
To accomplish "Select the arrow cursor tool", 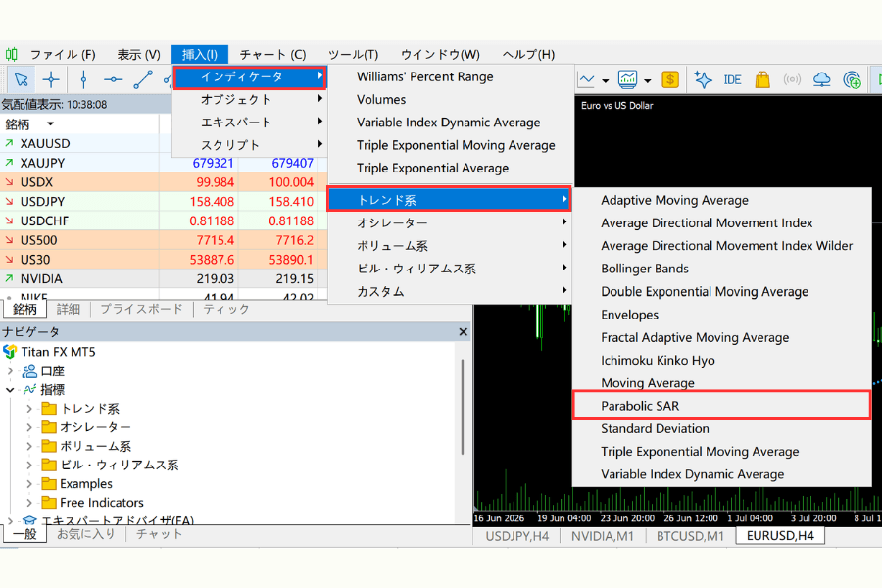I will pos(22,80).
